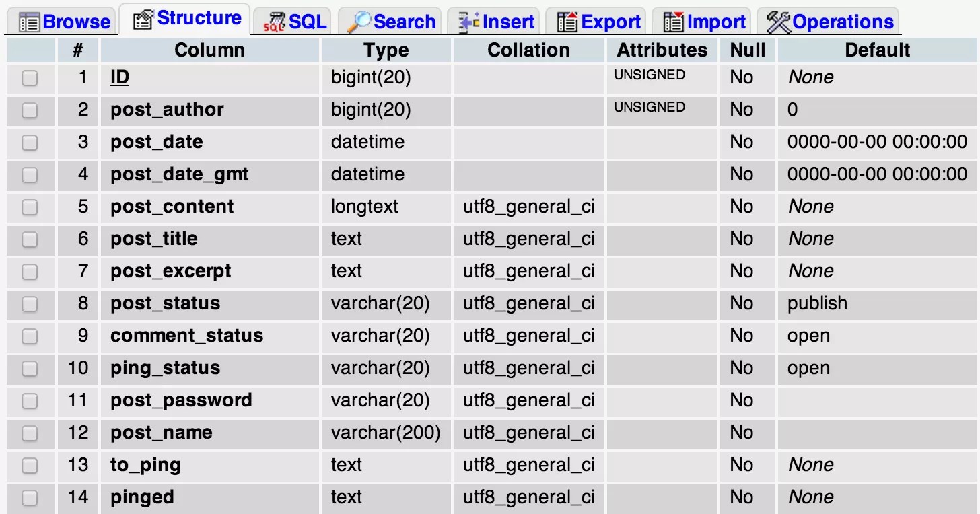
Task: Select the Export table icon
Action: [569, 21]
